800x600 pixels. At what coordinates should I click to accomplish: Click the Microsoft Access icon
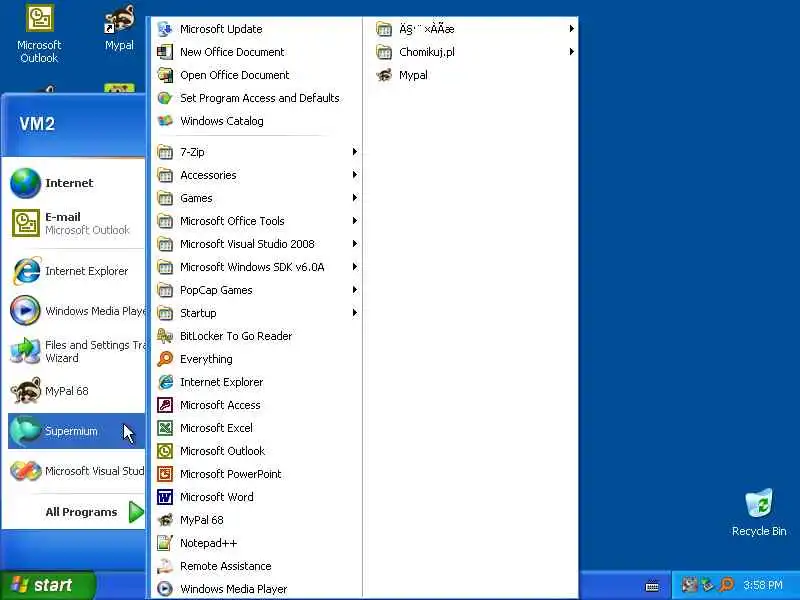pos(165,405)
